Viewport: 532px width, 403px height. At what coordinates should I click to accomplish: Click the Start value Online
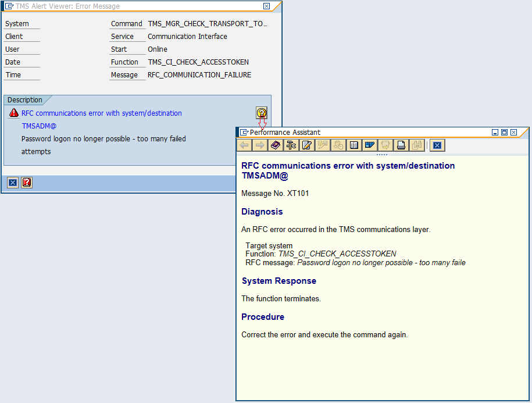[158, 49]
